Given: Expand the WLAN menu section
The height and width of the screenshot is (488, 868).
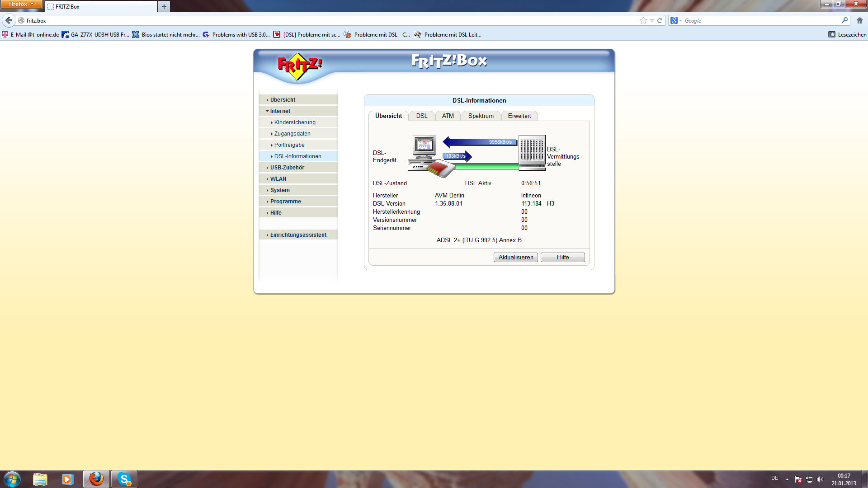Looking at the screenshot, I should click(x=278, y=179).
